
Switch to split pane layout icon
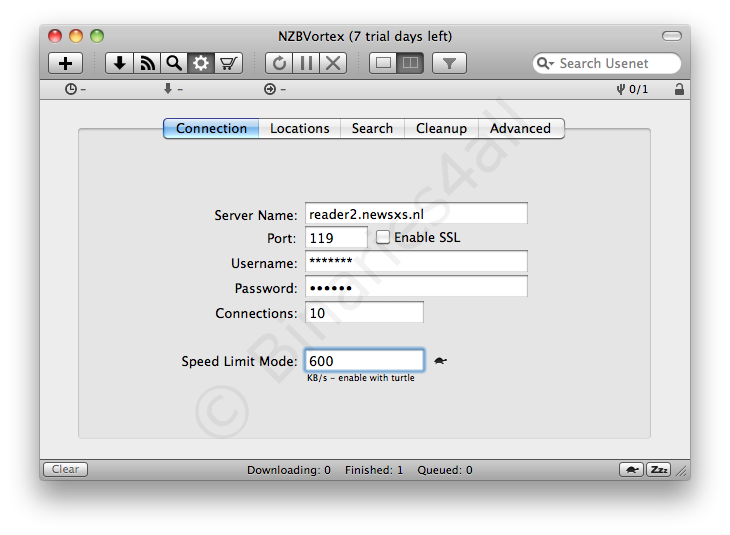(410, 63)
